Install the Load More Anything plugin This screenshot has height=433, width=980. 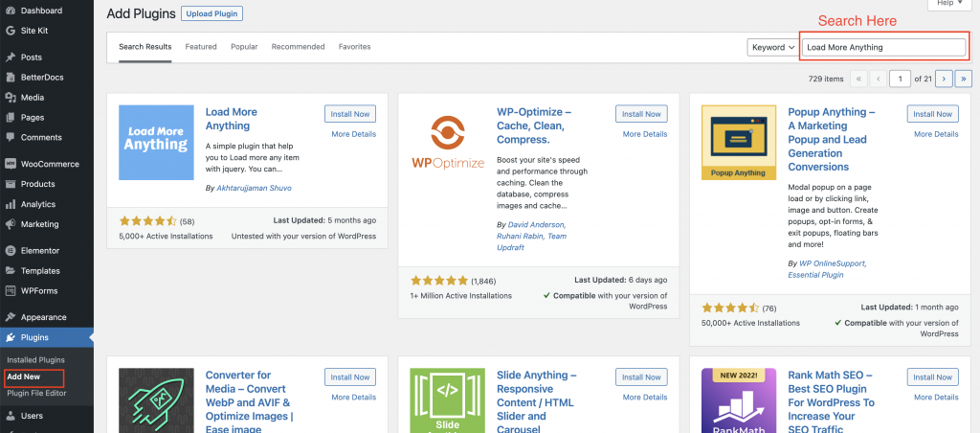350,114
